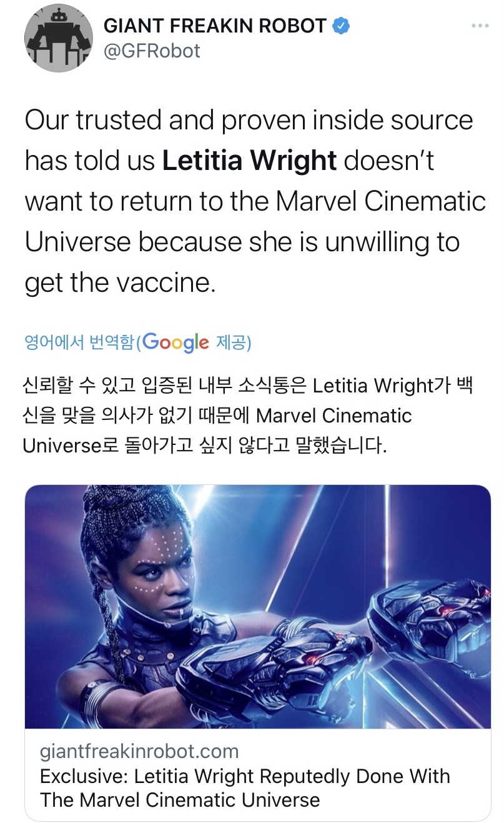This screenshot has width=504, height=823.
Task: Tap 'Our trusted and proven inside source' line
Action: (249, 120)
